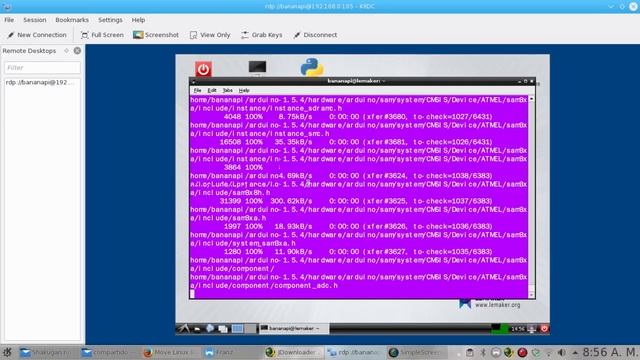
Task: Take a Screenshot of the remote desktop
Action: click(x=156, y=35)
